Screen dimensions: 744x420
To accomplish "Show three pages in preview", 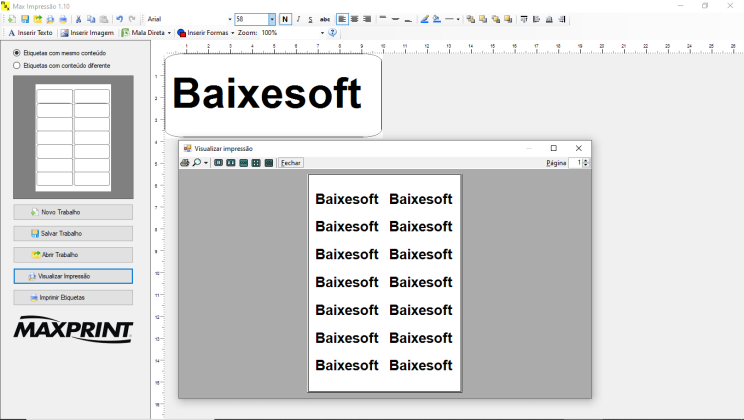I will coord(243,163).
